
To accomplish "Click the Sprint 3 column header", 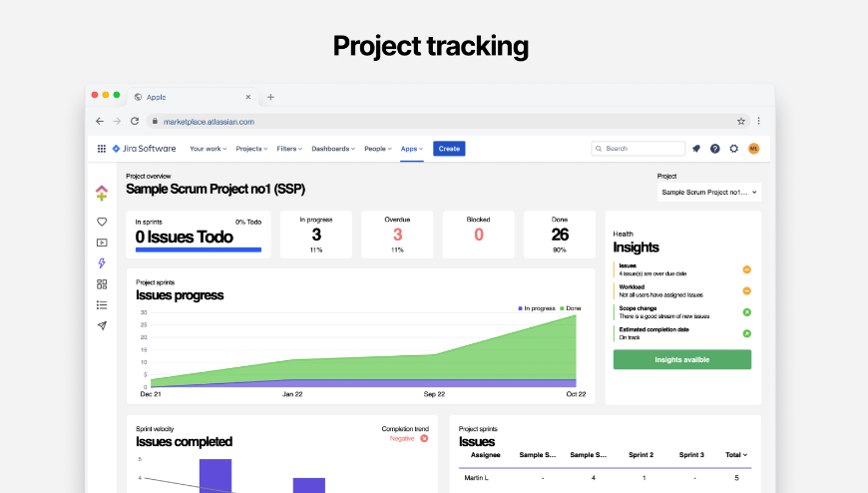I will click(692, 455).
